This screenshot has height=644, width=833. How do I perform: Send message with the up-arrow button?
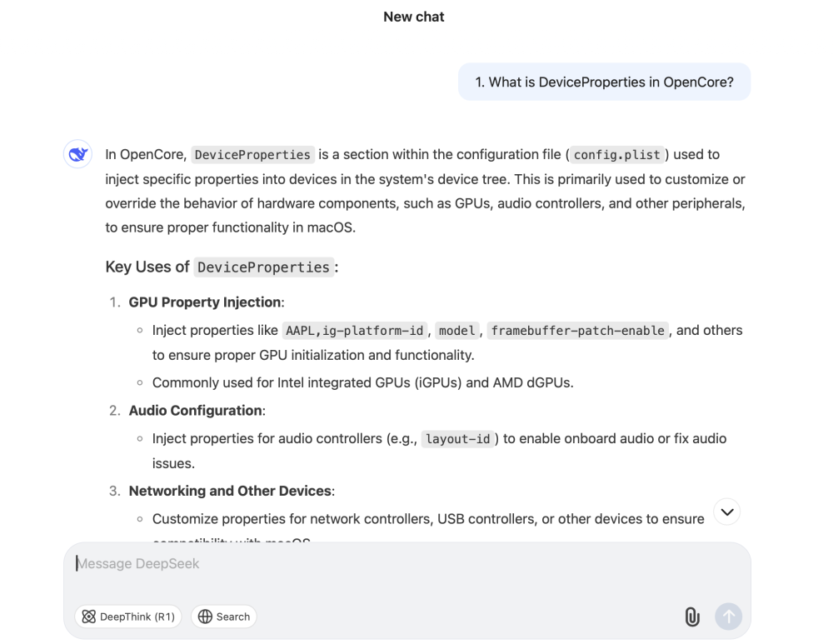click(x=728, y=617)
